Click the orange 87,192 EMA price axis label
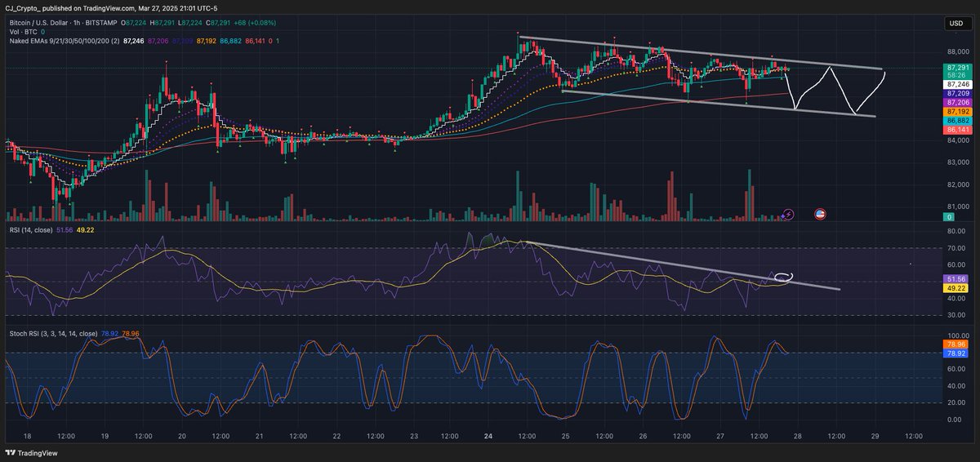The image size is (980, 462). click(956, 111)
